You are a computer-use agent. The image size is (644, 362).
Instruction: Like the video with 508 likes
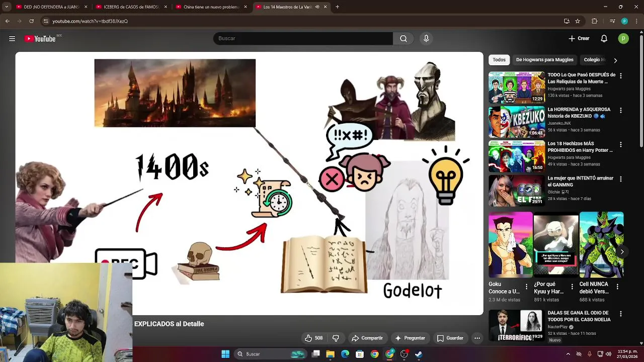pyautogui.click(x=313, y=338)
